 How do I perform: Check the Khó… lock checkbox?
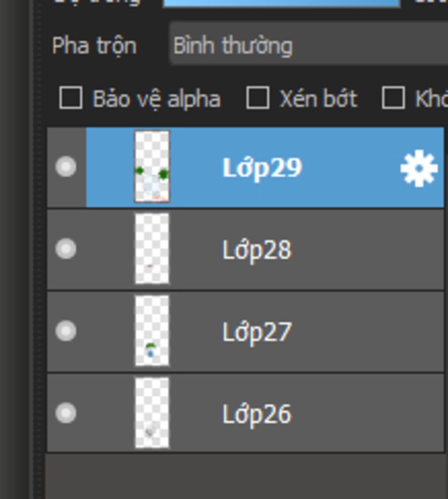(x=393, y=98)
